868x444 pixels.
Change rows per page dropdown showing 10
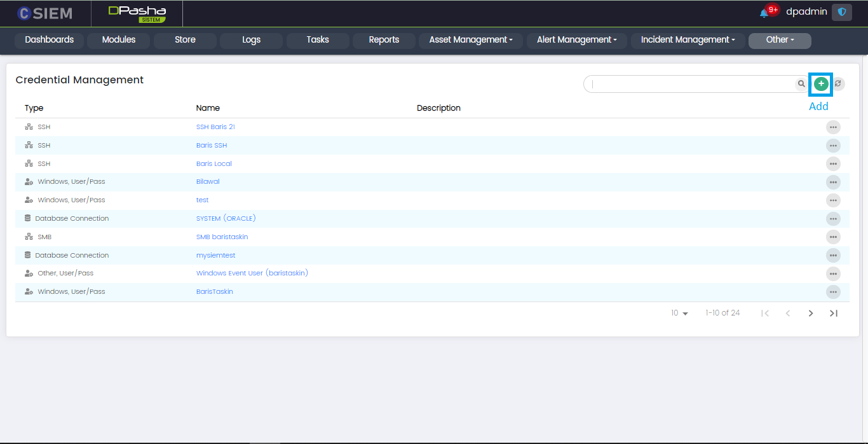tap(679, 313)
